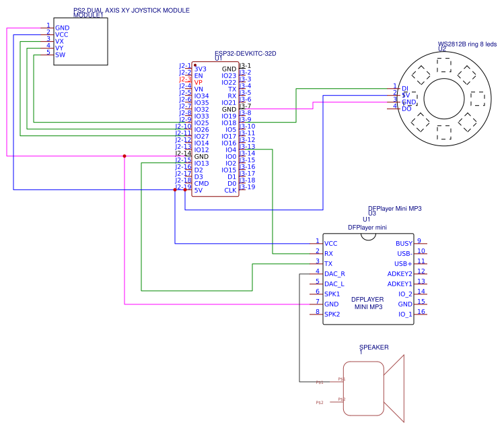Click the joystick module's VCC pin label
The image size is (504, 429).
61,35
